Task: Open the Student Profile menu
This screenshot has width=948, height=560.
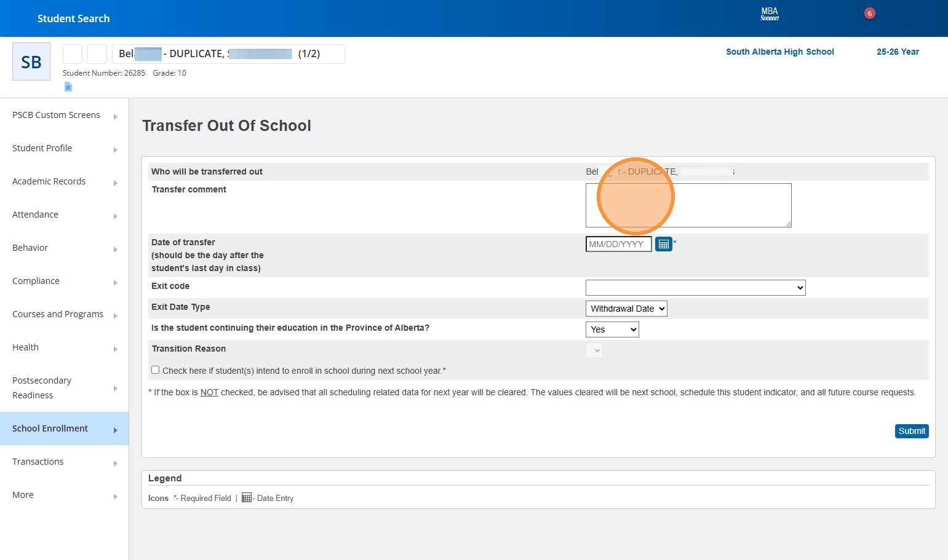Action: tap(42, 148)
